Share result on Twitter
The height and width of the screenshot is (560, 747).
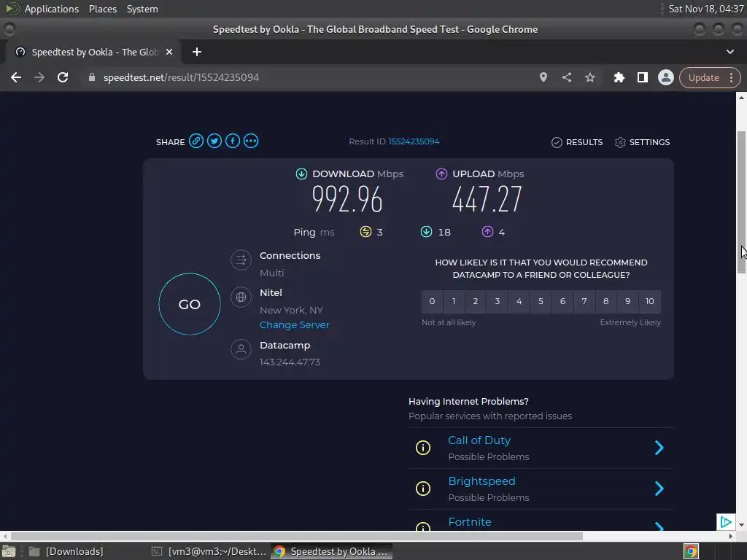pos(214,141)
